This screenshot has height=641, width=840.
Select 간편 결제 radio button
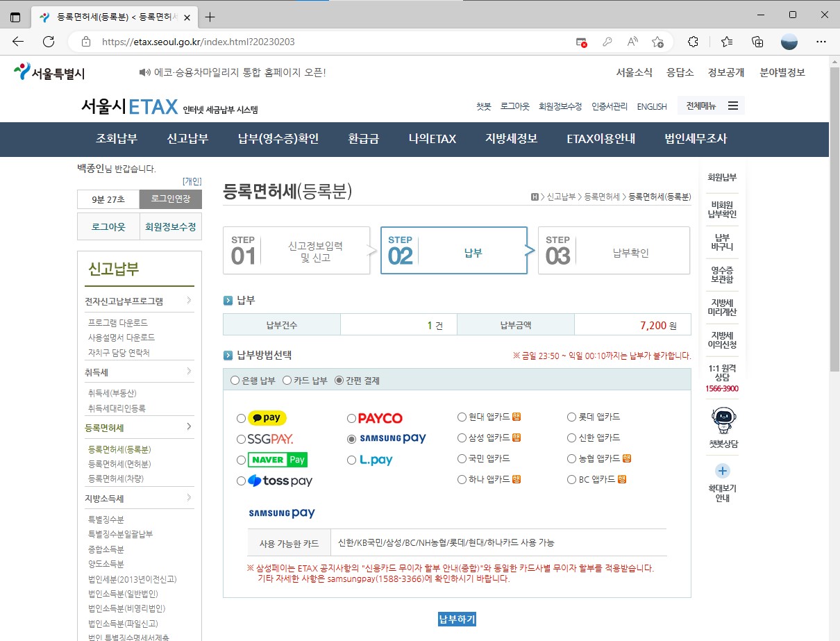point(339,381)
